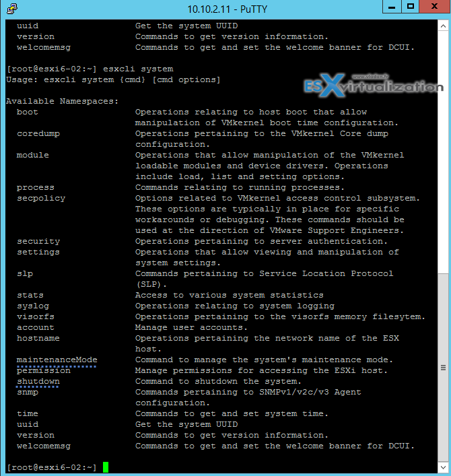Click 'used at the direction of VMware Support Engineers.'
Viewport: 451px width, 476px height.
click(x=269, y=230)
